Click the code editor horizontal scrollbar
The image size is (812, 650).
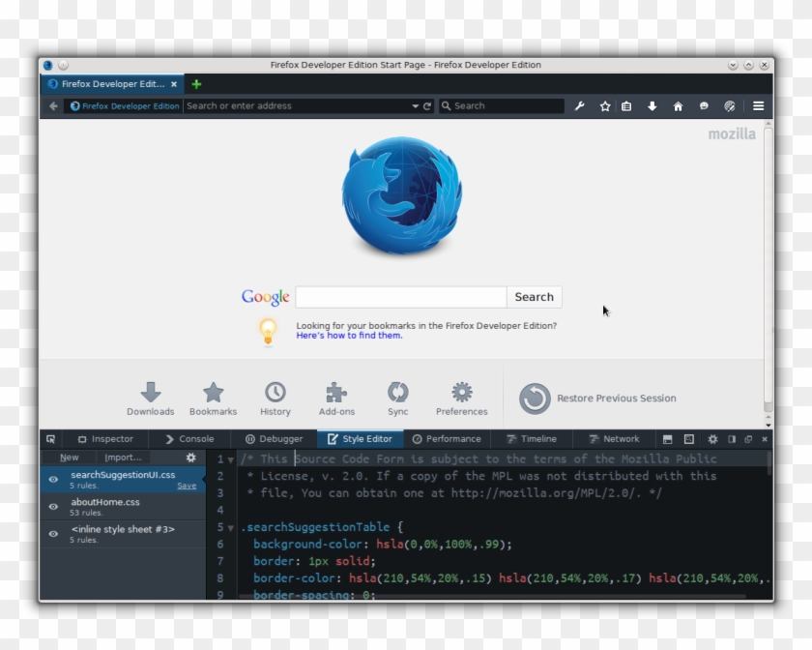[492, 597]
